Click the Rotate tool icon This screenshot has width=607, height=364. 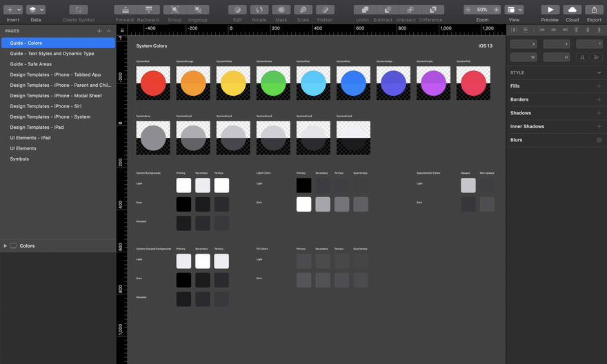[259, 10]
